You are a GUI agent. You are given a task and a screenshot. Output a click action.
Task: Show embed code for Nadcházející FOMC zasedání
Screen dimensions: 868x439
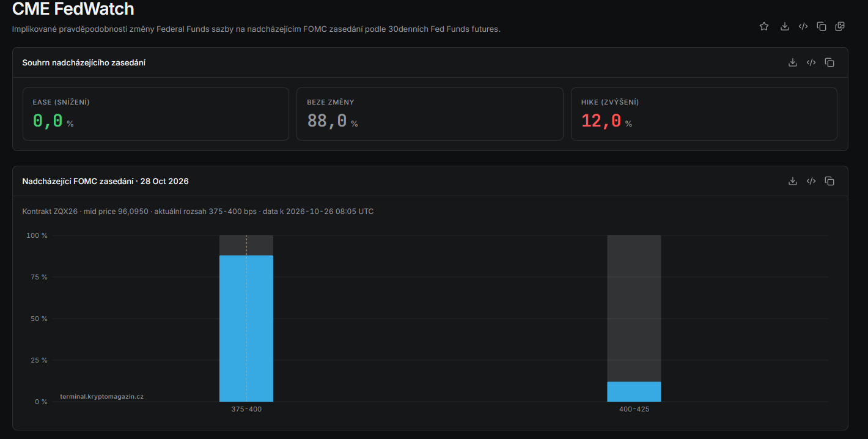(x=811, y=181)
